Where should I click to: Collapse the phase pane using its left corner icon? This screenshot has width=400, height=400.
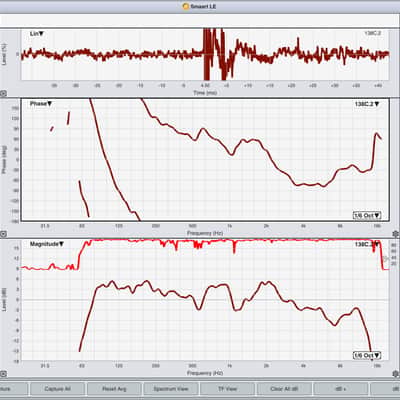(3, 234)
